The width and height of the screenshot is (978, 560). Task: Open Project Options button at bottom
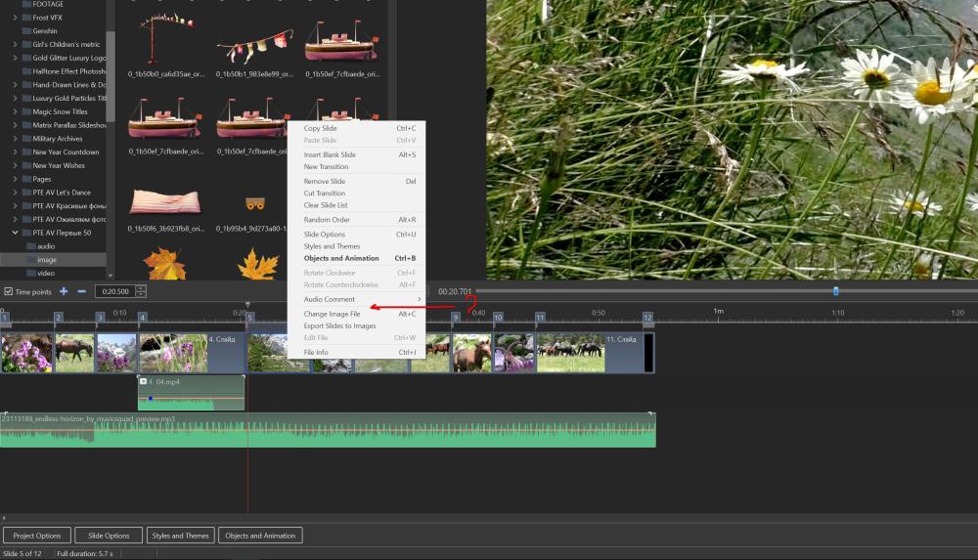pos(37,536)
